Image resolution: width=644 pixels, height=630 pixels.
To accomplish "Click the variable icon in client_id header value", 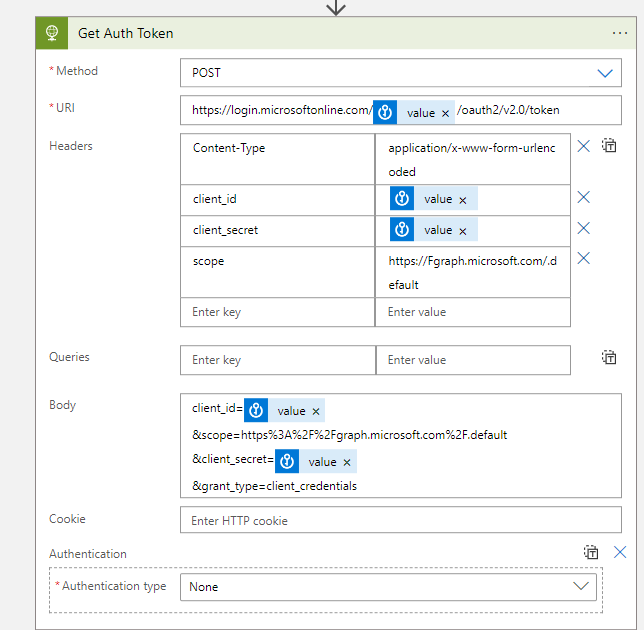I will tap(402, 198).
